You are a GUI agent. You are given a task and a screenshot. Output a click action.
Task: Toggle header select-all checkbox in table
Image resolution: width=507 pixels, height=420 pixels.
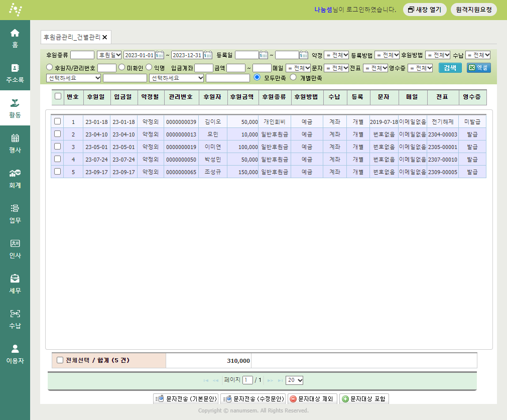[58, 96]
